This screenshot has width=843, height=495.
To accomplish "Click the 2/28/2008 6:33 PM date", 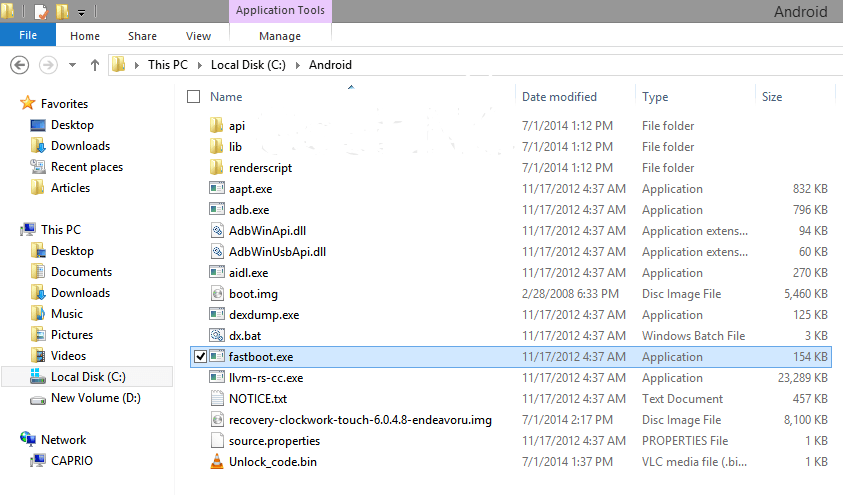I will click(x=570, y=293).
